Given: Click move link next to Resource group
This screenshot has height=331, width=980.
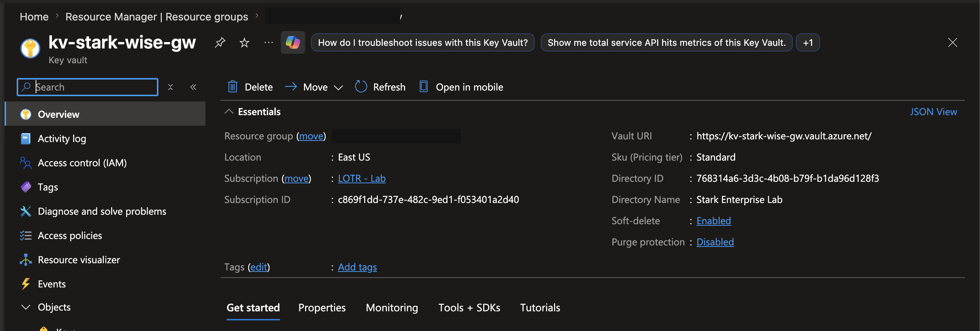Looking at the screenshot, I should tap(311, 136).
